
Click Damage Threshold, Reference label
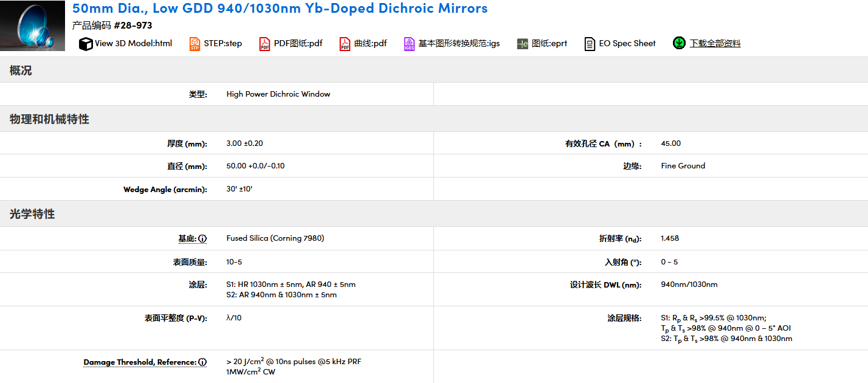pos(140,362)
